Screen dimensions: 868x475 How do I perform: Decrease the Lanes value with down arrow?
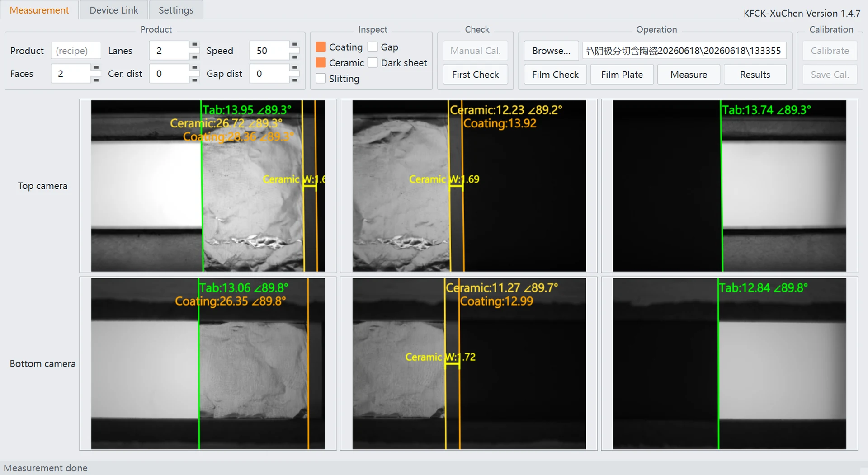click(194, 56)
